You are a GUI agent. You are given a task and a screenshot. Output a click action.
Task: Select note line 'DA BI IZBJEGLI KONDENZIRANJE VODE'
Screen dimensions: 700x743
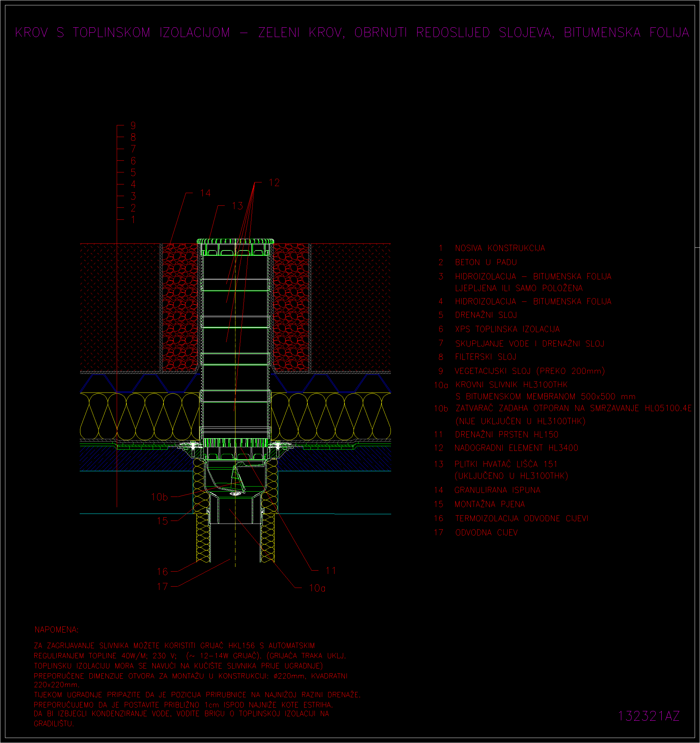(x=182, y=713)
